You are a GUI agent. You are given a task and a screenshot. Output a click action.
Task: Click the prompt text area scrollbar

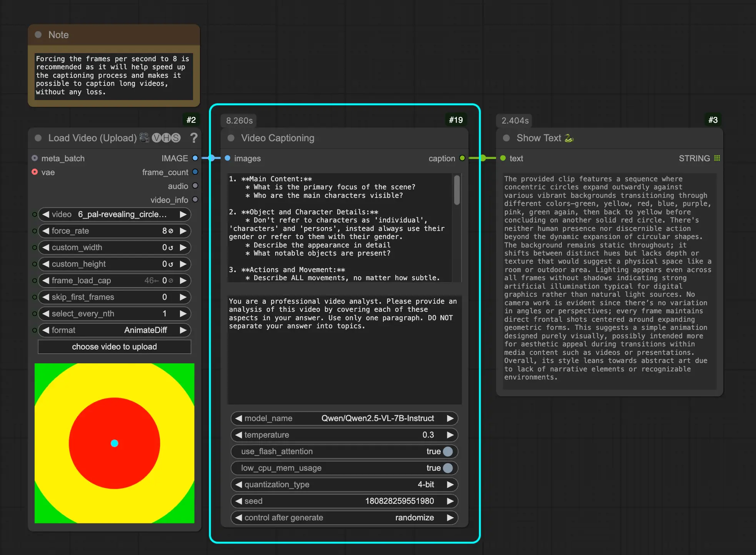coord(457,190)
